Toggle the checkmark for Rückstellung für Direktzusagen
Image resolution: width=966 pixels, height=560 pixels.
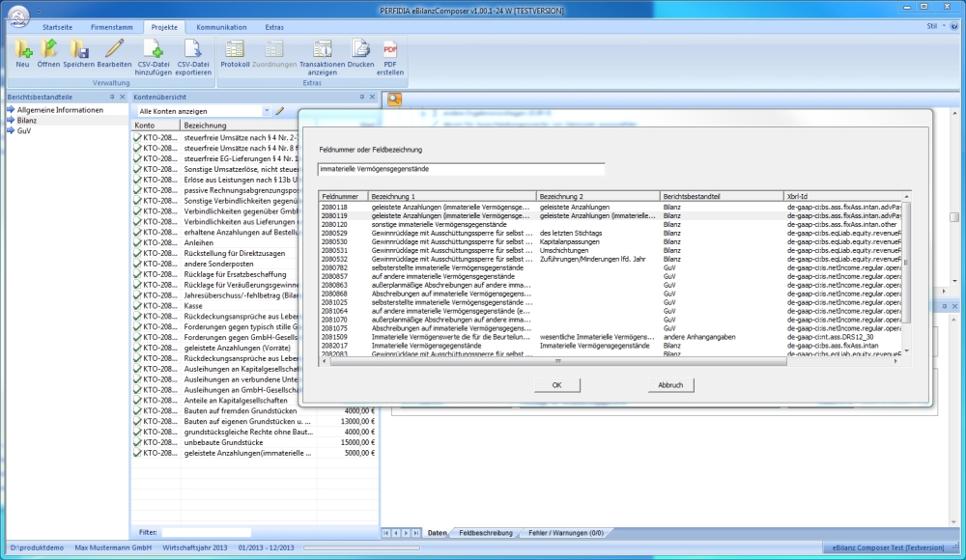(137, 253)
